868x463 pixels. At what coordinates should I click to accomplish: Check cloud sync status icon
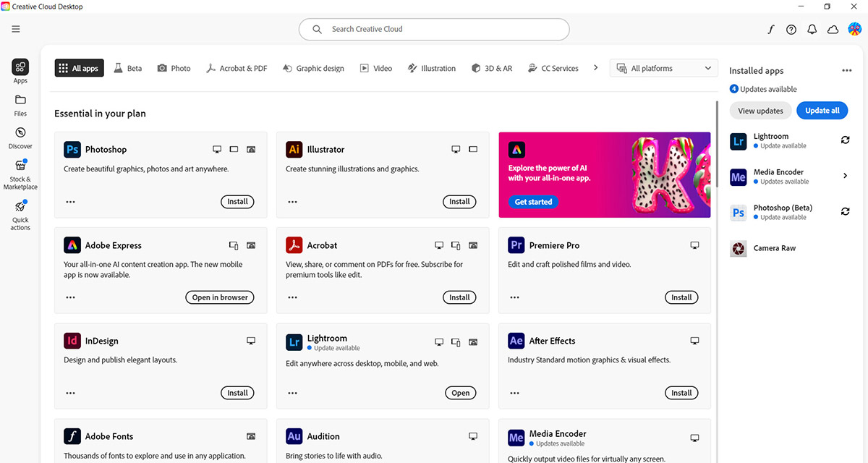pyautogui.click(x=833, y=30)
